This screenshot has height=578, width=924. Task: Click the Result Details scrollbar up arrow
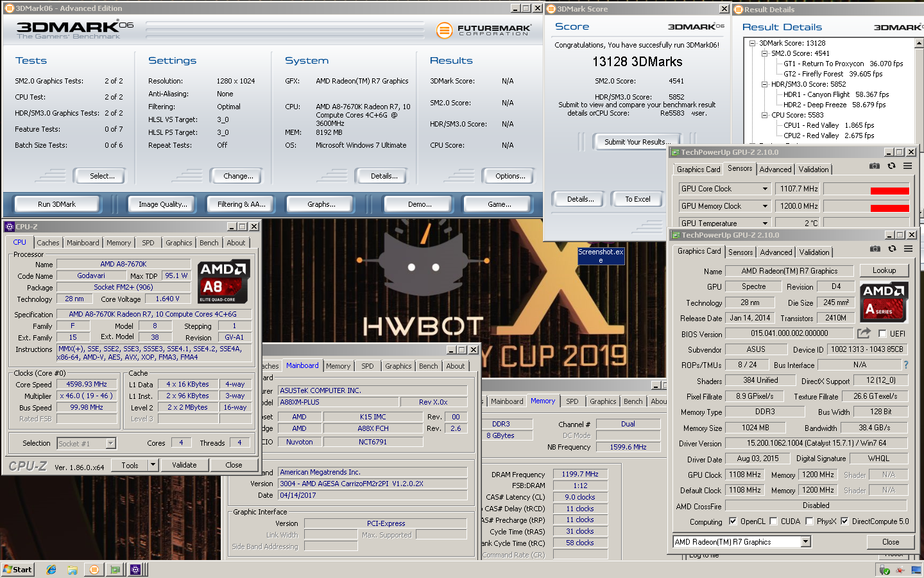coord(919,43)
